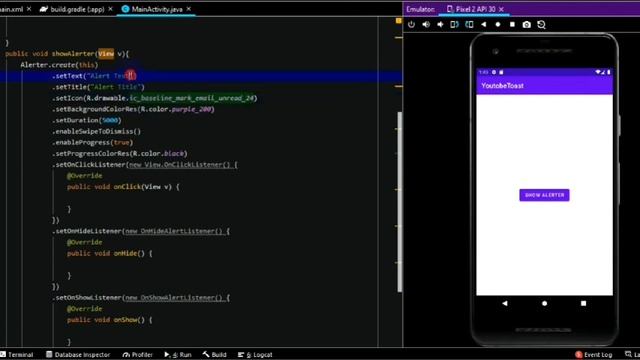Take an emulator screenshot with the camera icon
The width and height of the screenshot is (640, 360).
coord(527,24)
